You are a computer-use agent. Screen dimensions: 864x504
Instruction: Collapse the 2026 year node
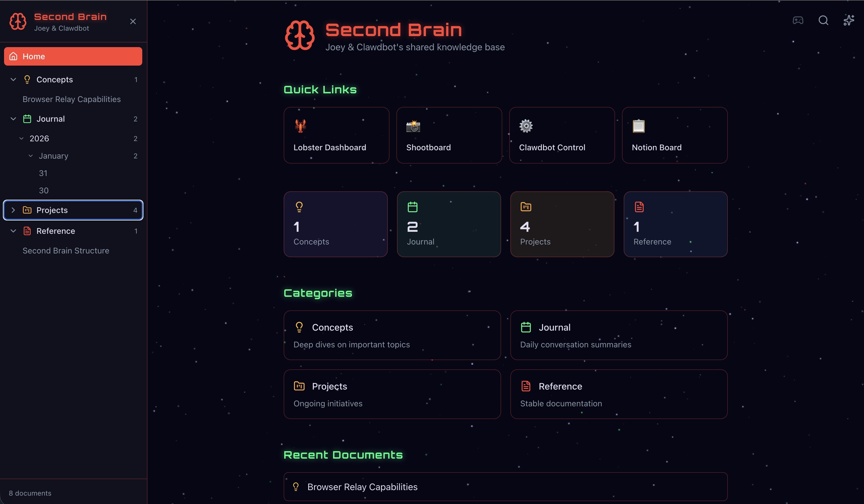click(22, 138)
